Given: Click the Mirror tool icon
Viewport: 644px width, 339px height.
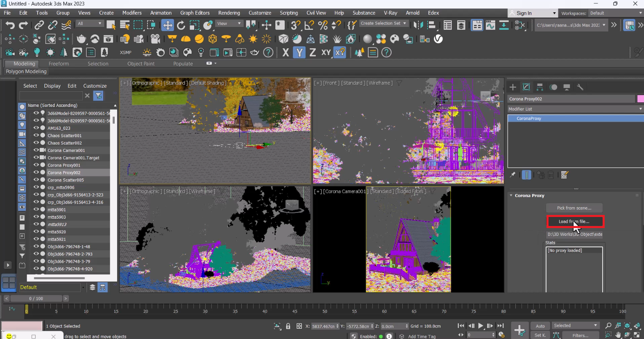Looking at the screenshot, I should (418, 25).
